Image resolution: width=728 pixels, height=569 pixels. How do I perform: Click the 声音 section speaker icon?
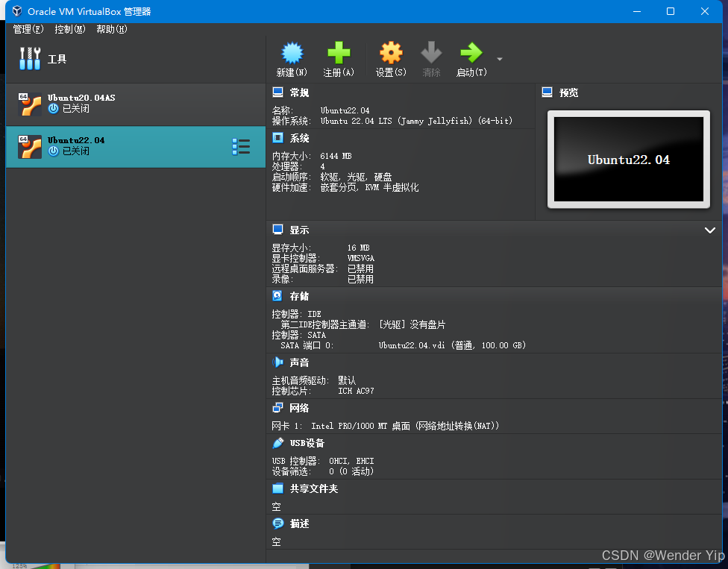coord(277,362)
